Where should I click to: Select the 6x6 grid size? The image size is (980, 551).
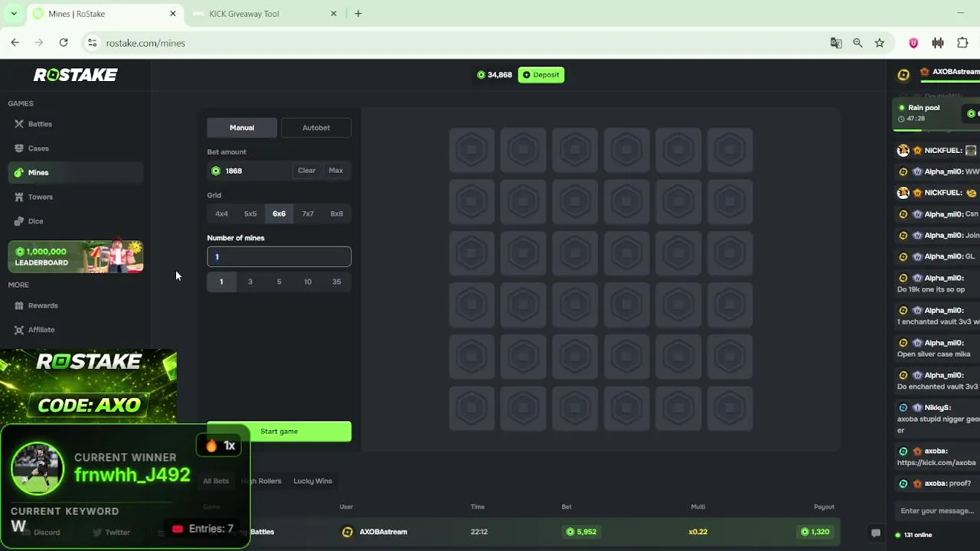[x=279, y=214]
